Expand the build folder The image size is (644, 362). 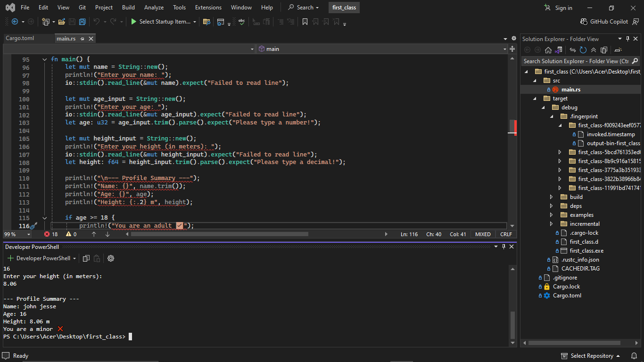(552, 197)
